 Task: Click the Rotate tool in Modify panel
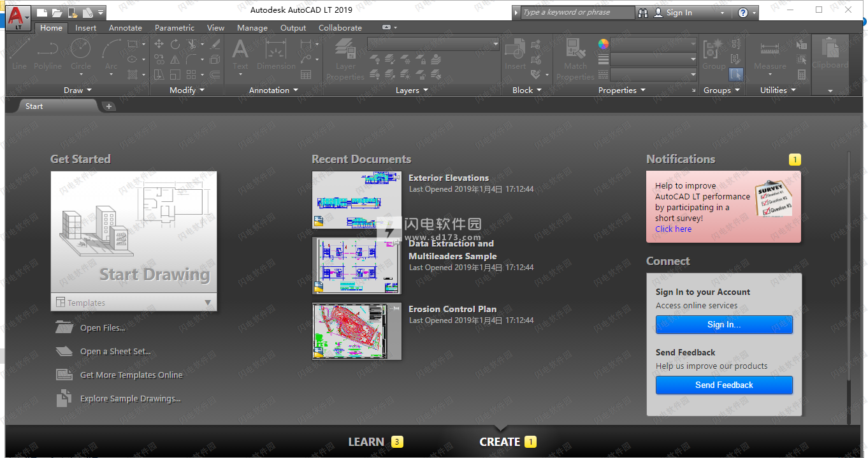tap(175, 44)
